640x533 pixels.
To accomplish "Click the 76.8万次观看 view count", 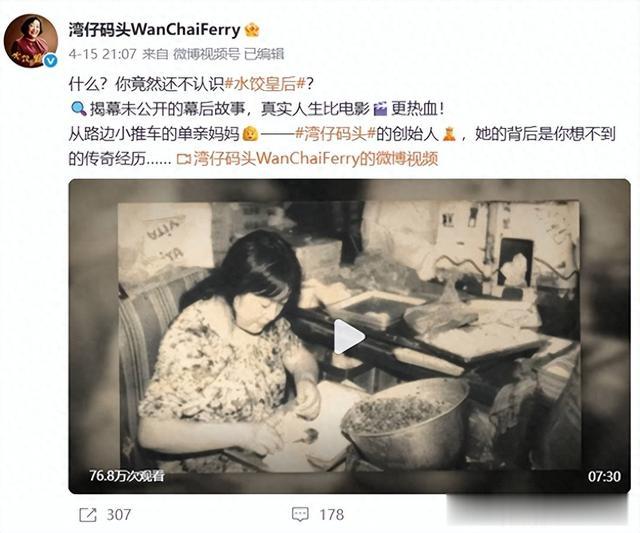I will [127, 476].
